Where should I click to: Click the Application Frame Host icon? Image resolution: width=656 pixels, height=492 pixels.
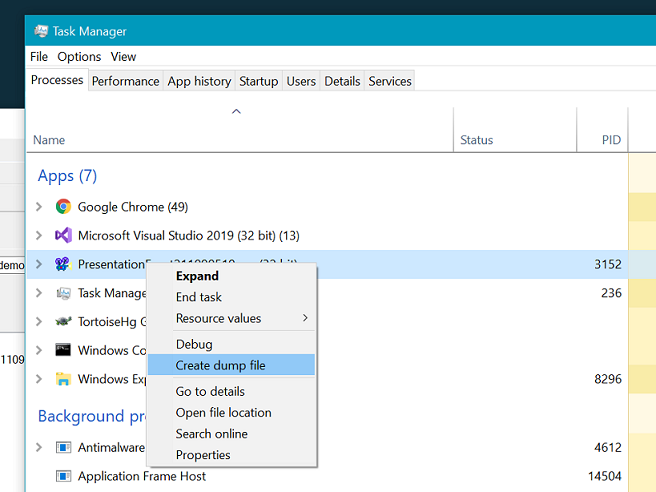[x=63, y=477]
